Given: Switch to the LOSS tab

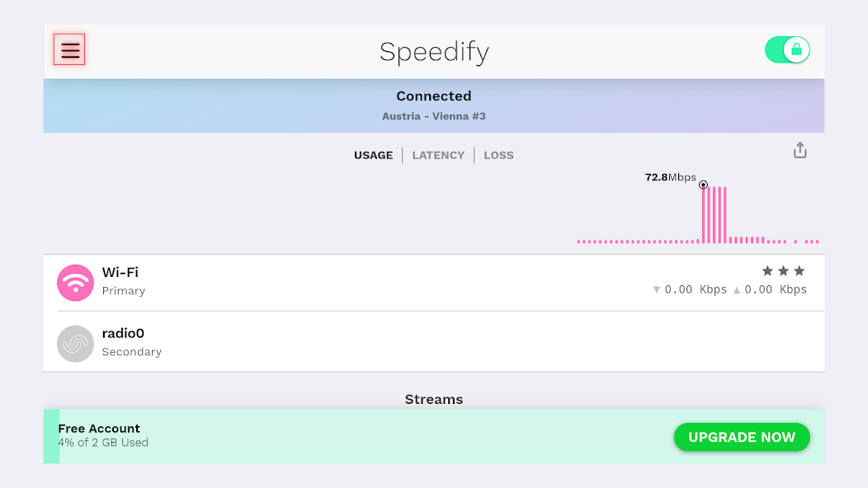Looking at the screenshot, I should 498,155.
